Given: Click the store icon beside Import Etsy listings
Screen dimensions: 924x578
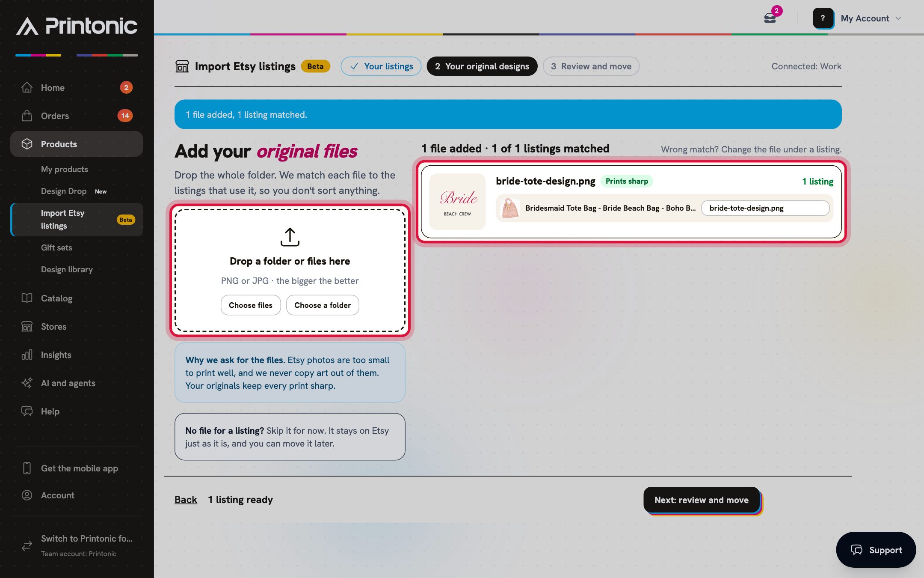Looking at the screenshot, I should coord(182,66).
